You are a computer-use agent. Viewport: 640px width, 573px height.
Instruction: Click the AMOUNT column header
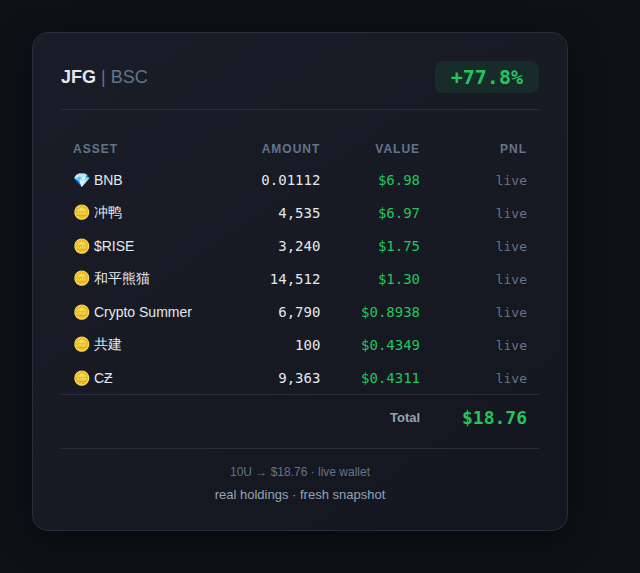(x=291, y=149)
